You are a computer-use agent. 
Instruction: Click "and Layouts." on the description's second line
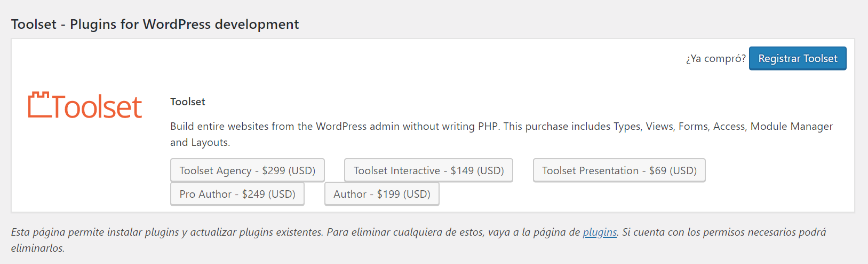[x=200, y=143]
